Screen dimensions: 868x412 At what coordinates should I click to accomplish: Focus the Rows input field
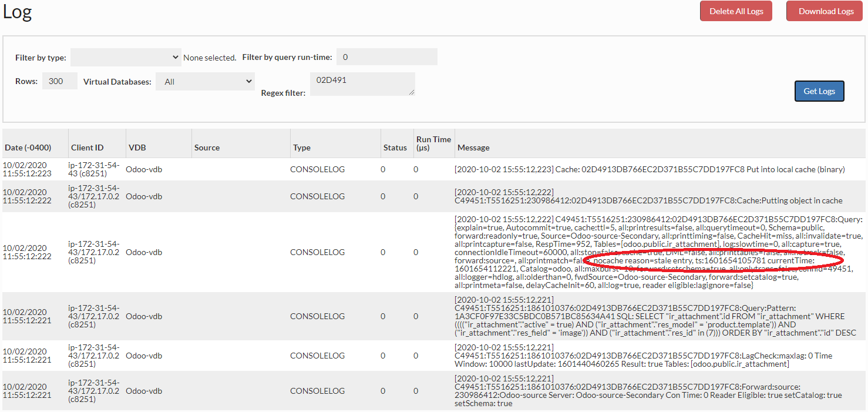click(59, 81)
